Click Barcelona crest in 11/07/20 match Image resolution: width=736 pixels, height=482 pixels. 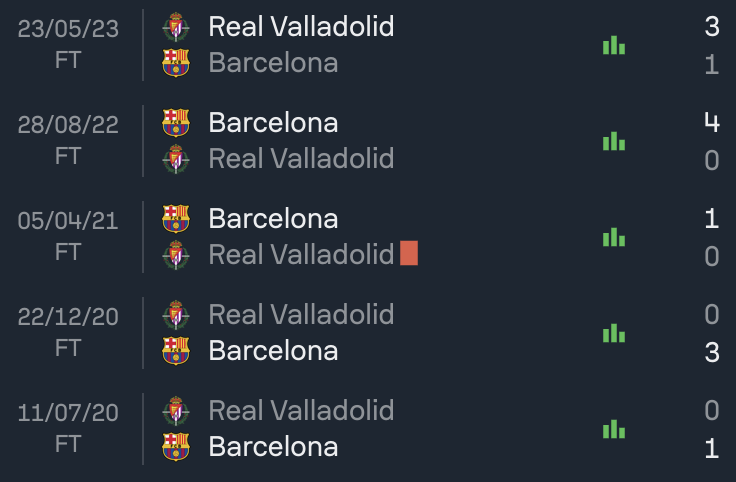(176, 446)
